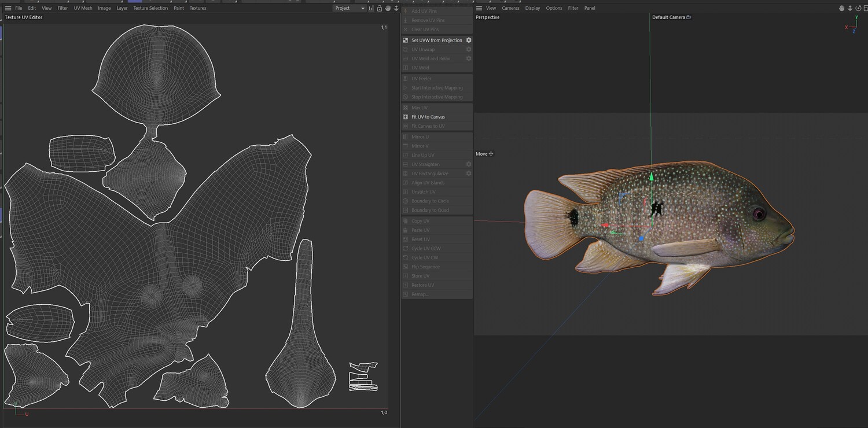Select the pan hand icon in the UV Editor header
868x428 pixels.
[388, 8]
